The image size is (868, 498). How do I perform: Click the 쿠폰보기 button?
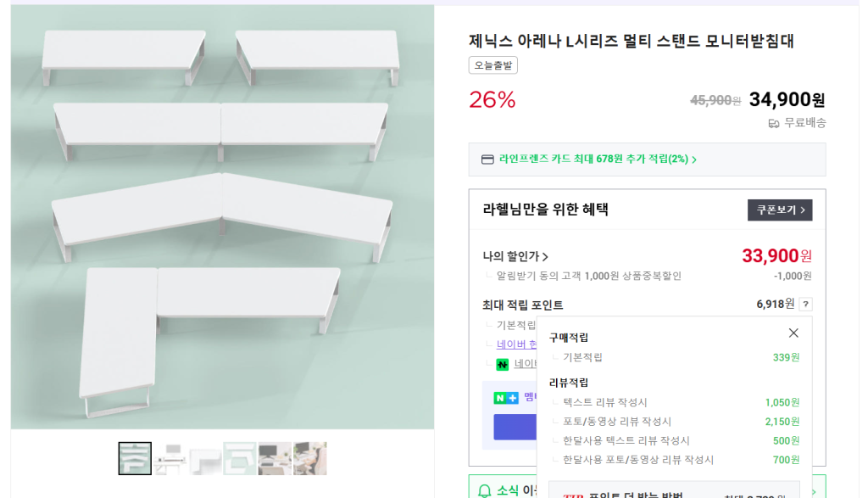[780, 210]
